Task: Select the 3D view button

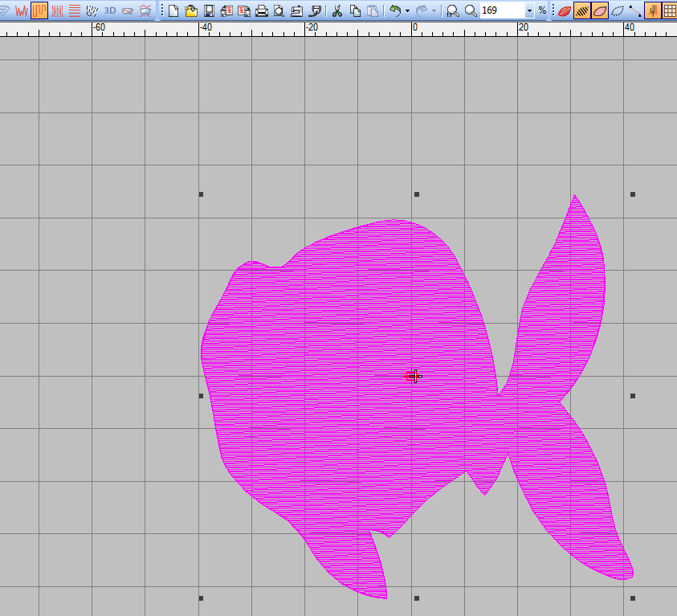Action: pyautogui.click(x=110, y=11)
